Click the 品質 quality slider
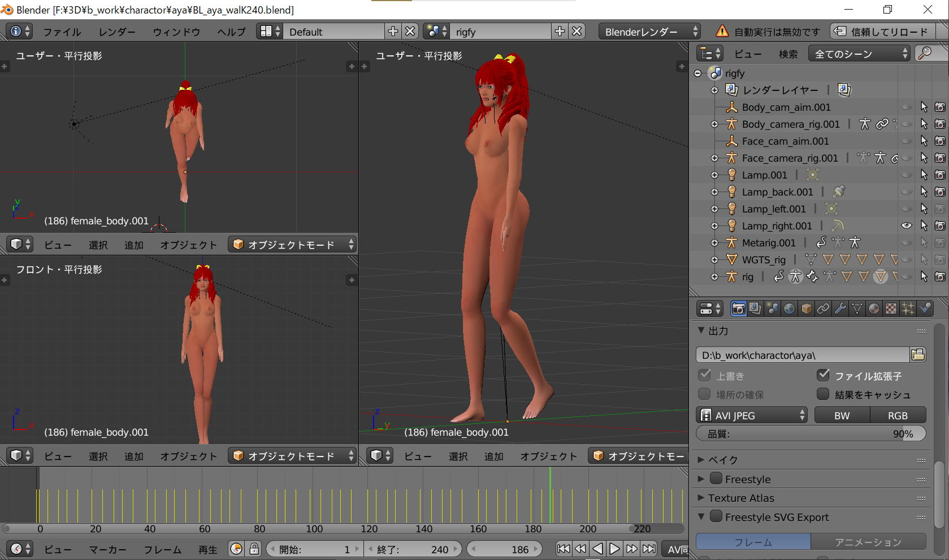Screen dimensions: 949x560 pos(811,434)
